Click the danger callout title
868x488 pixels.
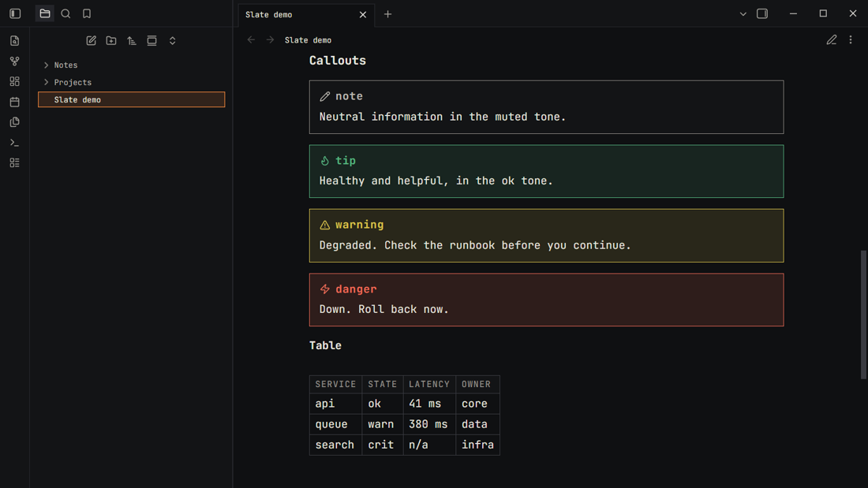click(x=356, y=289)
